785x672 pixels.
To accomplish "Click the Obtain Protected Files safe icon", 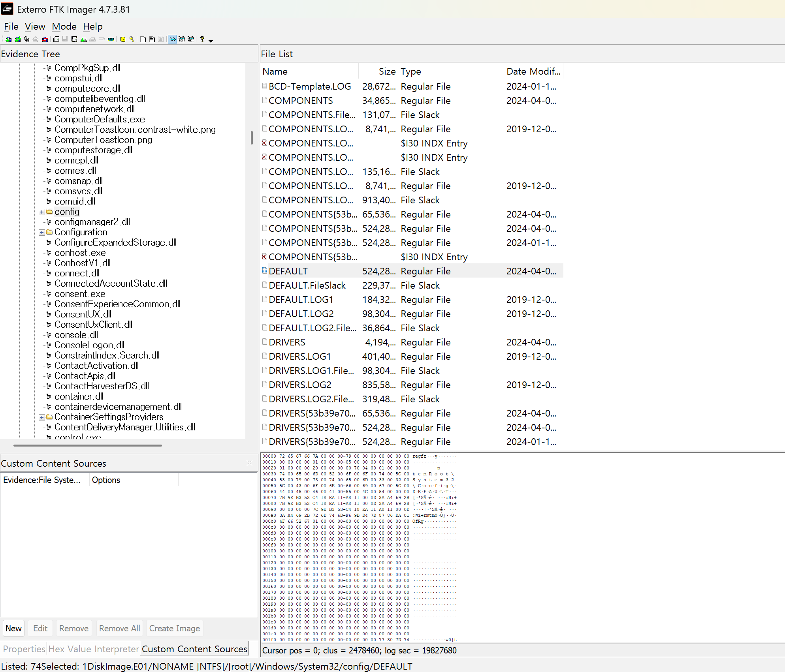I will tap(123, 39).
